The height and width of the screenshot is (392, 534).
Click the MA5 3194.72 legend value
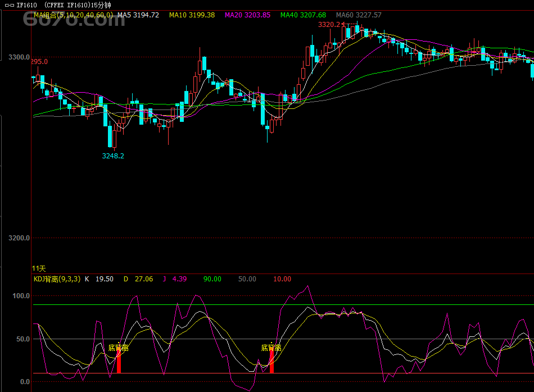[x=138, y=15]
